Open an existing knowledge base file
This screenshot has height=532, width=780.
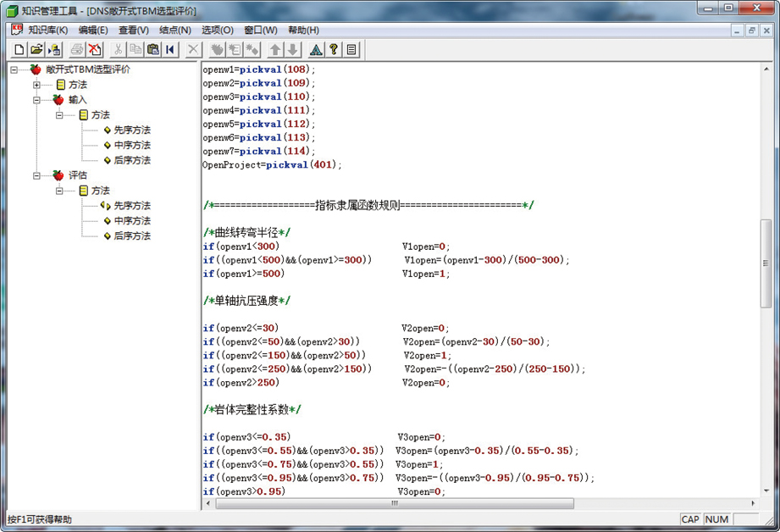pos(36,49)
